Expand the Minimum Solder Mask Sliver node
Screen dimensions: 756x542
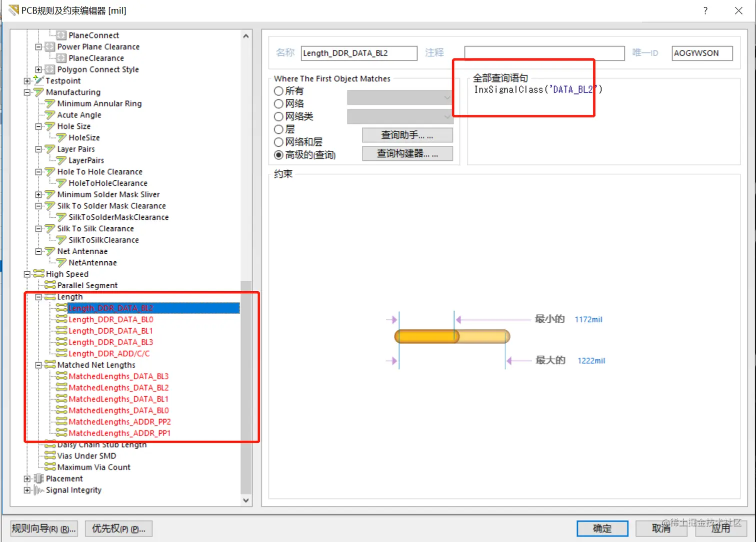38,195
